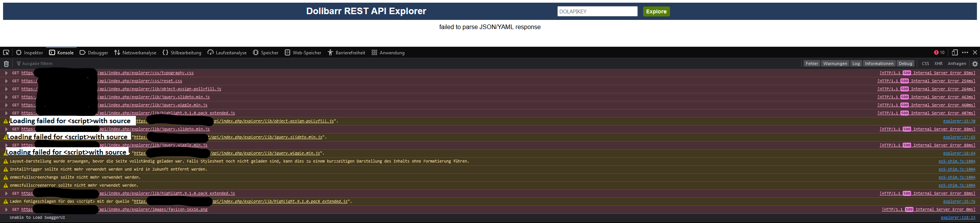Open es5-shim.js link on the onmozfullscreenchange row
Viewport: 980px width, 223px height.
click(x=957, y=177)
